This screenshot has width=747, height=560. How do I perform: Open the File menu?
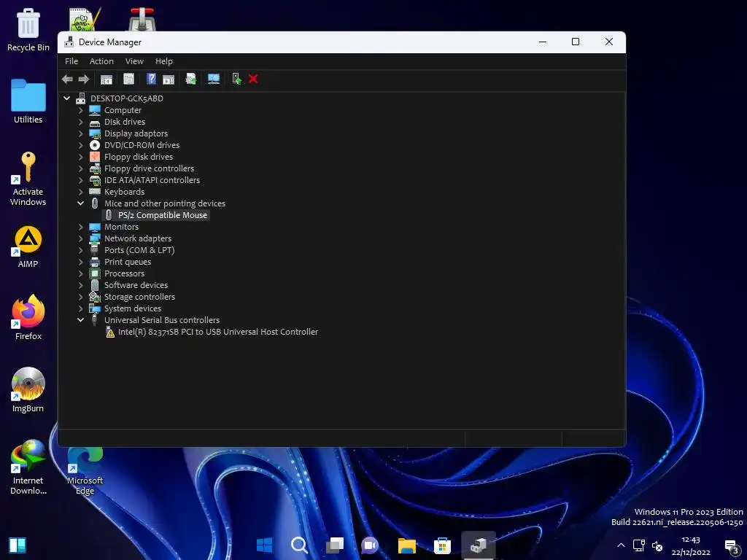(71, 61)
